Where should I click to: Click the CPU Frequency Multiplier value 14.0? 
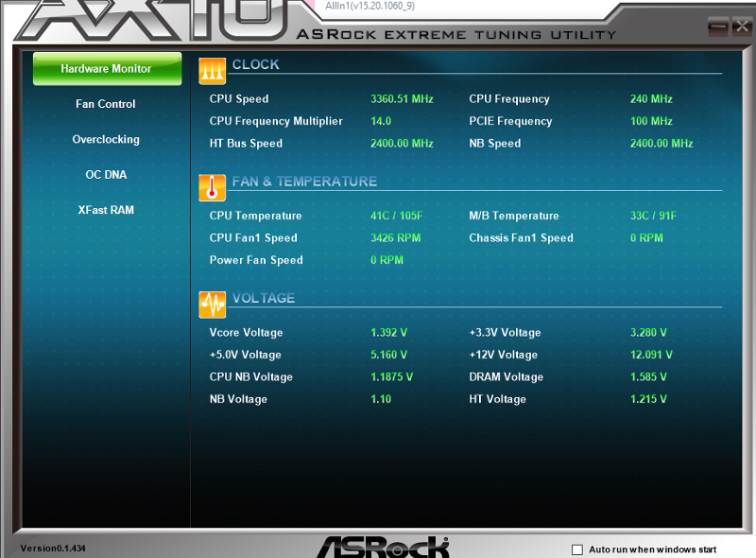[381, 121]
